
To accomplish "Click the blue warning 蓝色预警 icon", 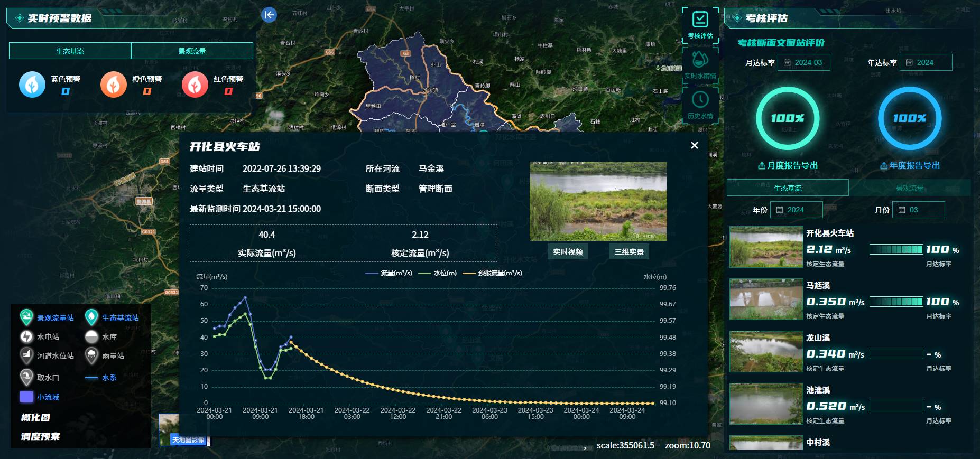I will click(32, 85).
